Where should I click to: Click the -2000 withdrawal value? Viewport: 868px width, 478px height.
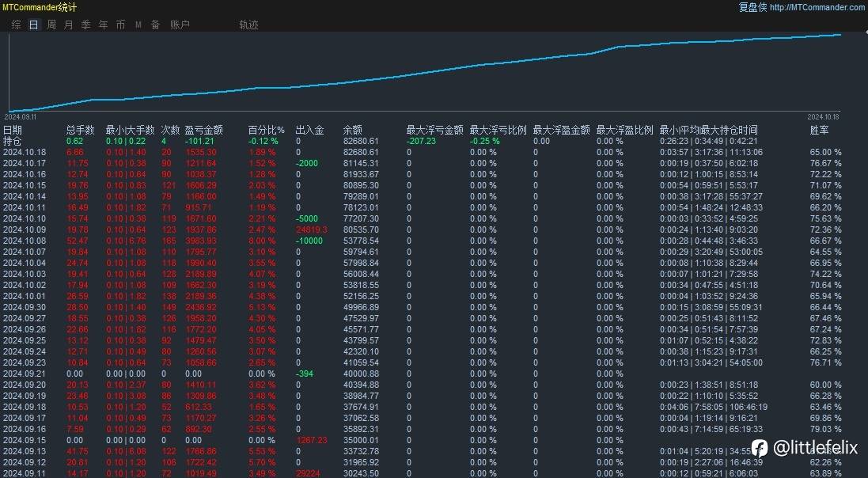pos(307,163)
